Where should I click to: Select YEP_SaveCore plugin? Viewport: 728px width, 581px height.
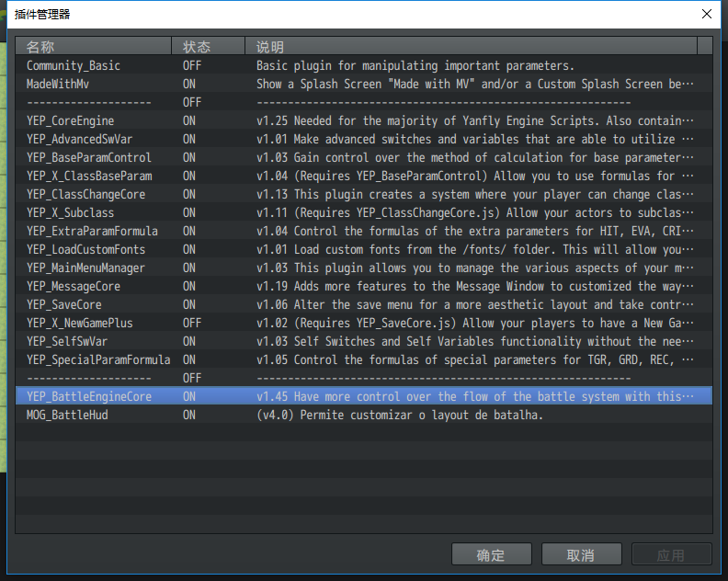(x=363, y=304)
